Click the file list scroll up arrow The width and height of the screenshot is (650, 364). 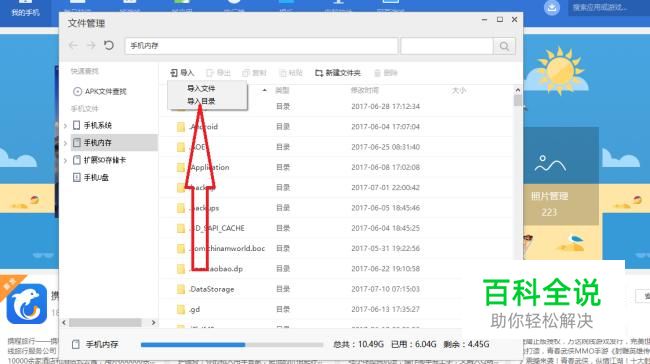[517, 90]
